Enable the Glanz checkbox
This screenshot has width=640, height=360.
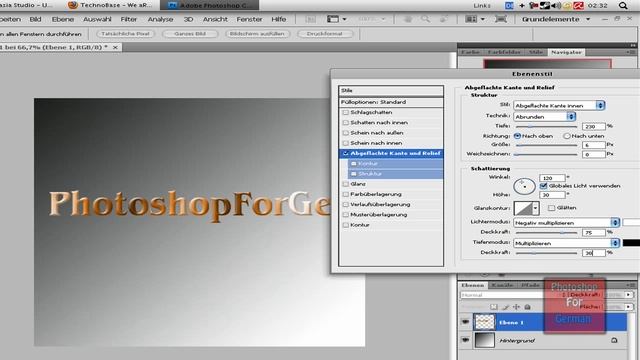(x=346, y=184)
